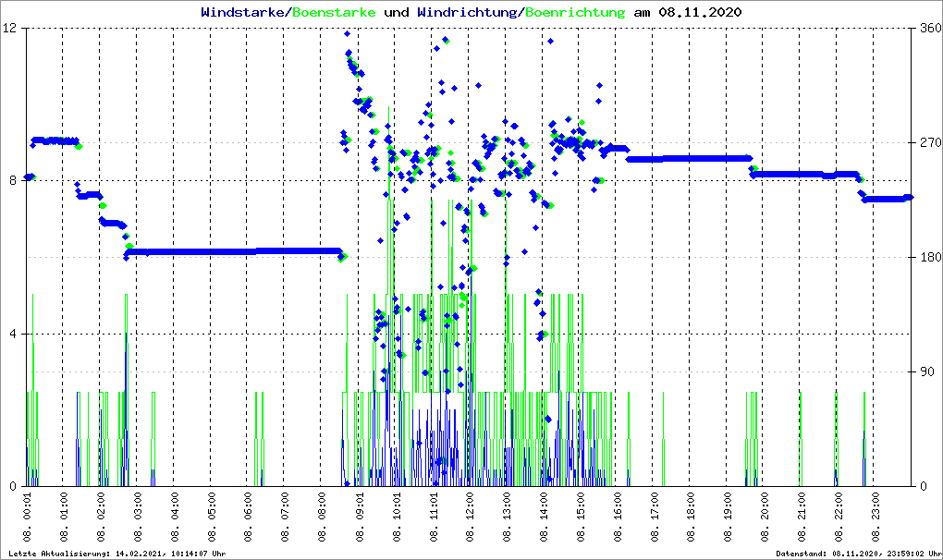Image resolution: width=943 pixels, height=560 pixels.
Task: Click left axis value 0
Action: click(x=13, y=487)
